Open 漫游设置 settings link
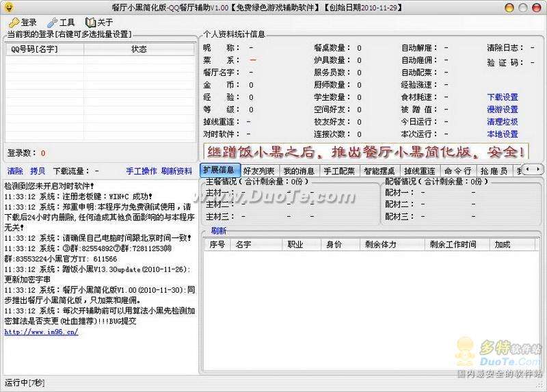The height and width of the screenshot is (392, 547). (503, 109)
